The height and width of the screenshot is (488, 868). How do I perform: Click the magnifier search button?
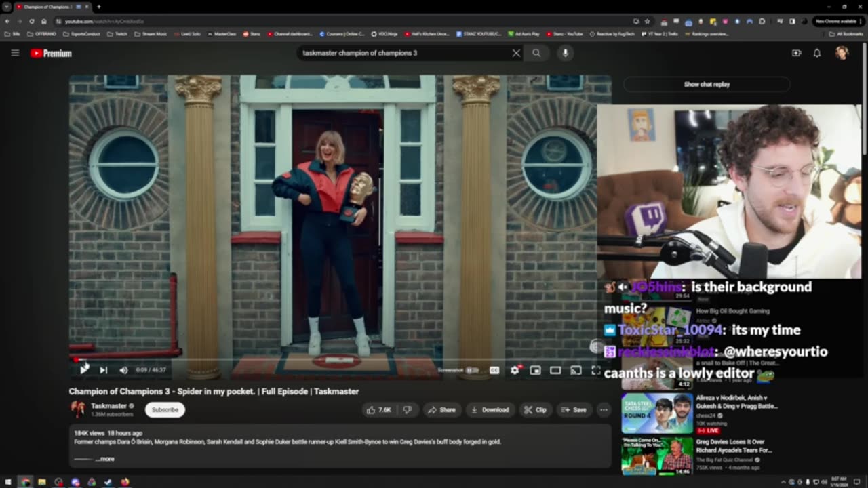coord(536,53)
